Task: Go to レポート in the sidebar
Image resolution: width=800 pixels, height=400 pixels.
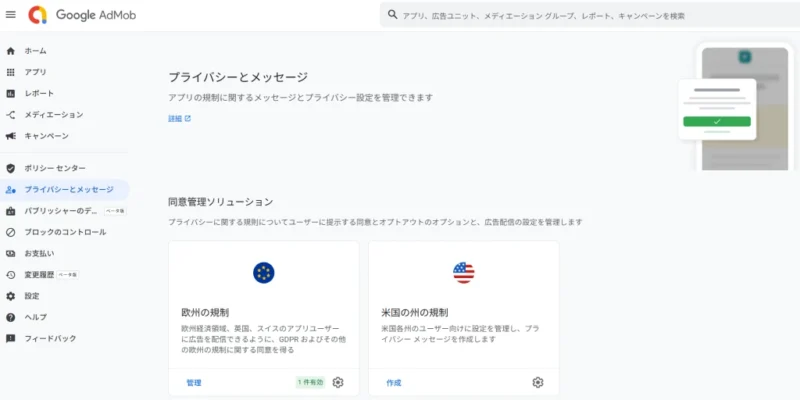Action: (x=39, y=93)
